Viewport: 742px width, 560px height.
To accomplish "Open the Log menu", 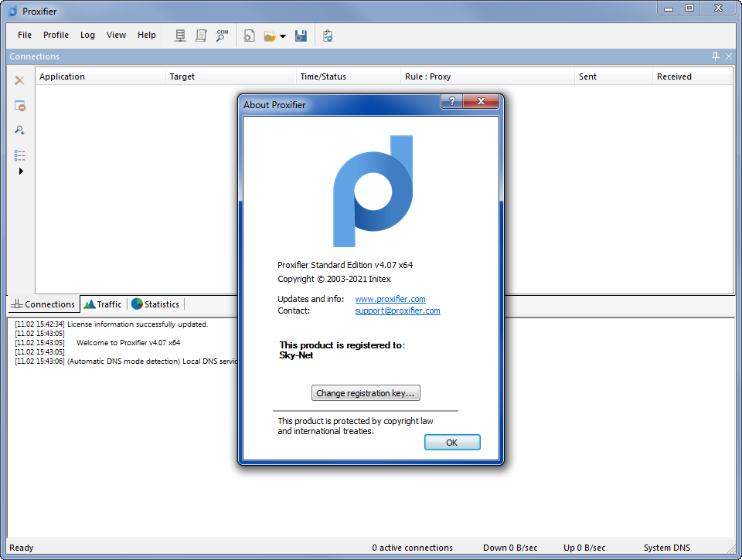I will [x=87, y=35].
